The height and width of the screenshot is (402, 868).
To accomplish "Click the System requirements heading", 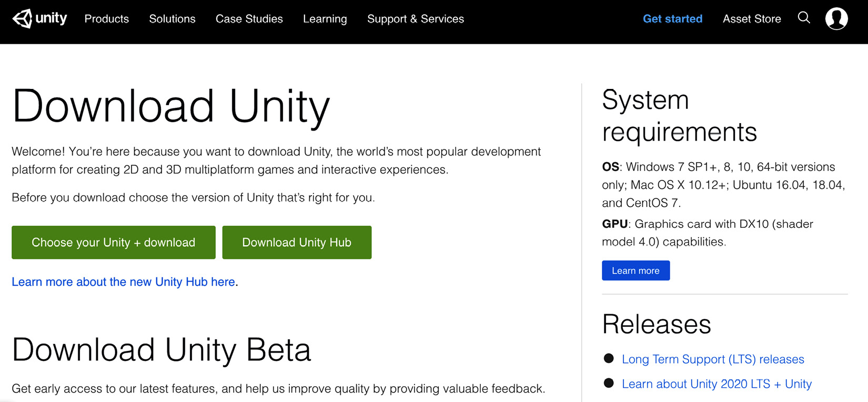I will point(679,116).
